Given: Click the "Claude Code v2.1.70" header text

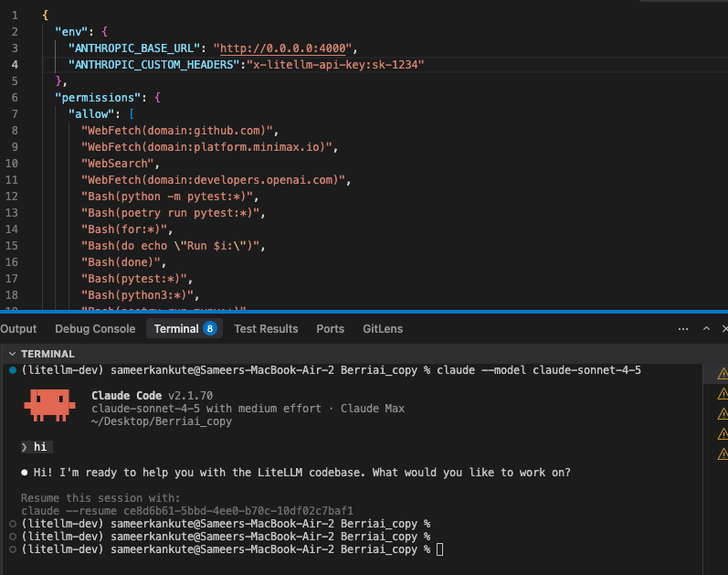Looking at the screenshot, I should [x=152, y=396].
